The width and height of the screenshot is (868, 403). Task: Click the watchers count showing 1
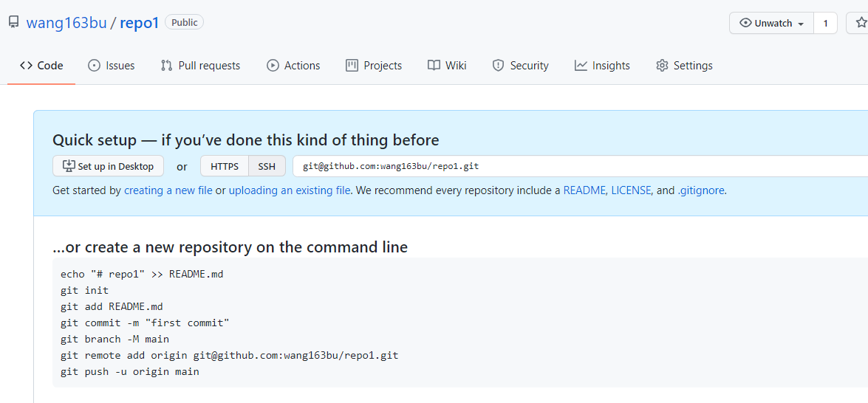pyautogui.click(x=825, y=23)
